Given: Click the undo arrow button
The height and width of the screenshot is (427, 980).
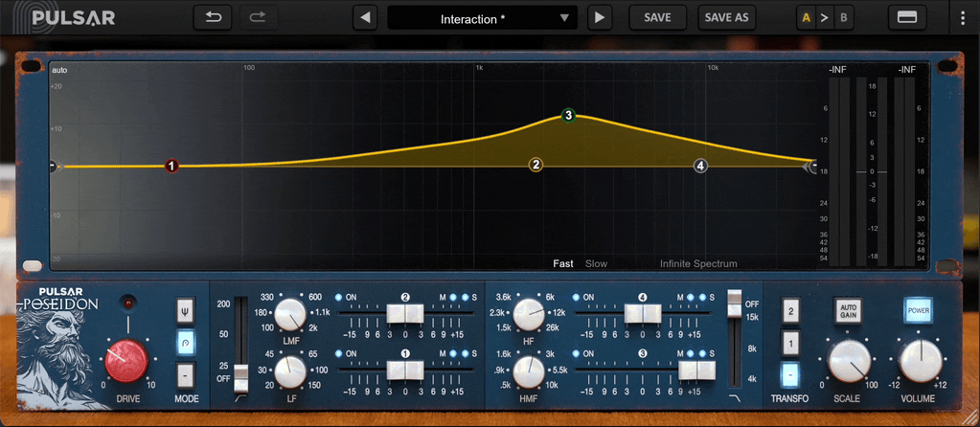Looking at the screenshot, I should coord(213,17).
